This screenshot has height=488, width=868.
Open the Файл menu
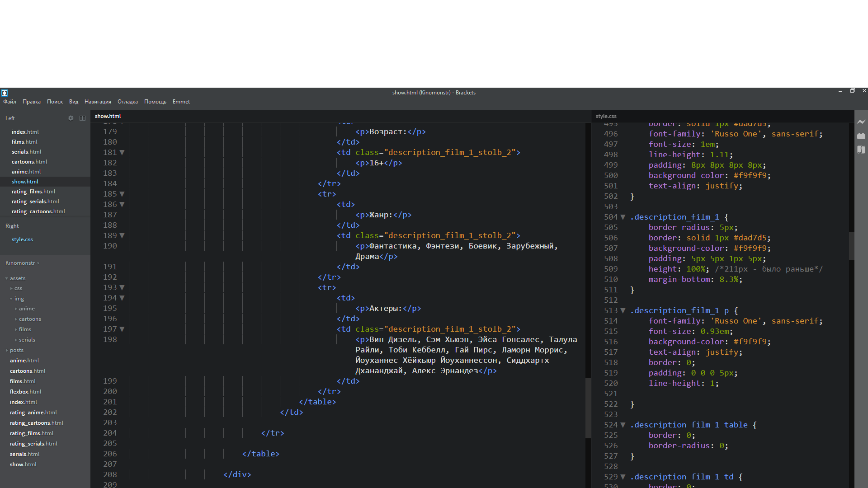[9, 102]
